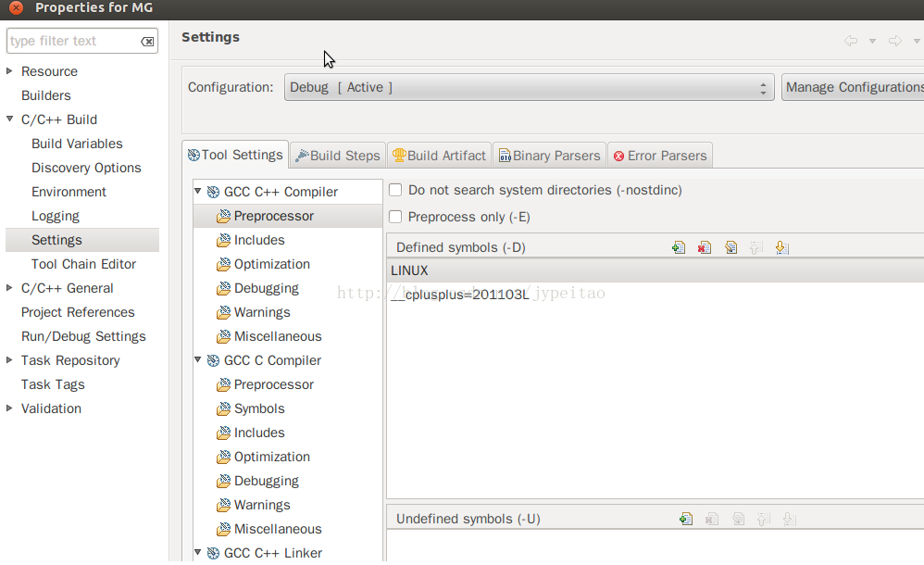This screenshot has height=565, width=924.
Task: Click Edit icon for Defined symbols
Action: (730, 247)
